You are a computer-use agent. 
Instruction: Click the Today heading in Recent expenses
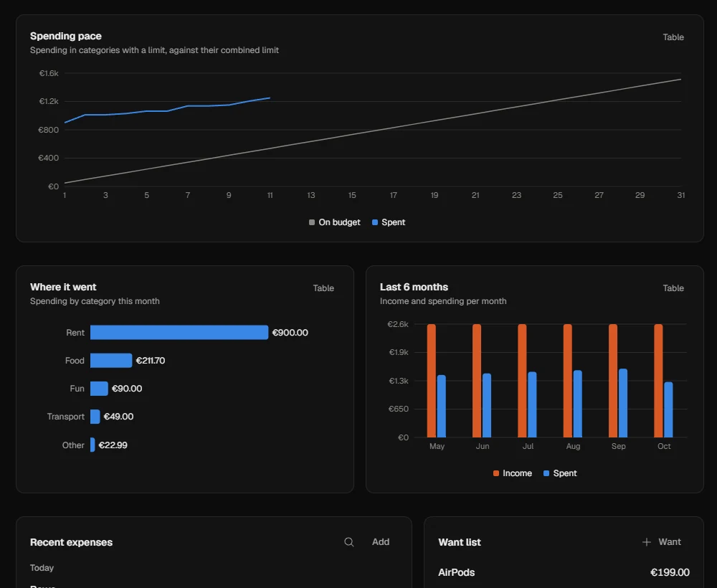(x=42, y=568)
